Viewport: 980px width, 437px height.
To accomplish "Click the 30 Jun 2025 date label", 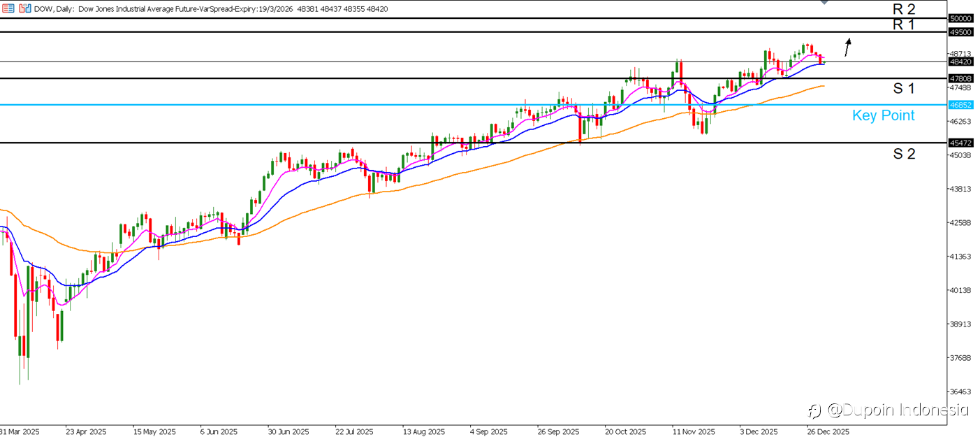I will (x=289, y=431).
